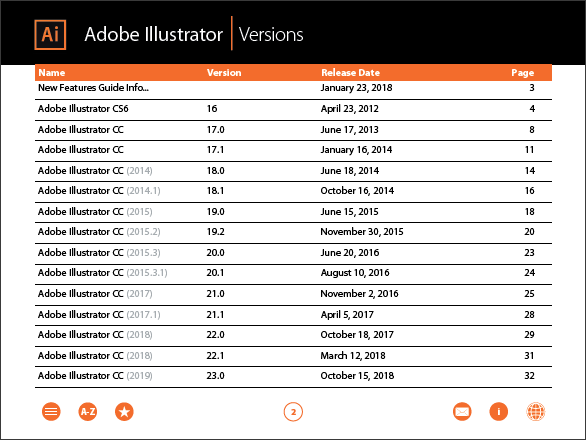Click release date June 18, 2014
586x440 pixels.
[x=350, y=171]
